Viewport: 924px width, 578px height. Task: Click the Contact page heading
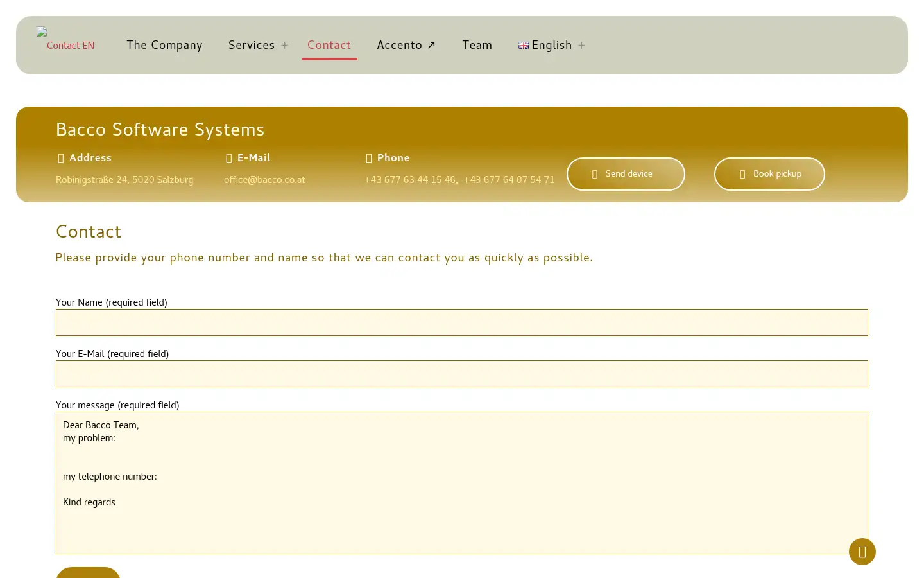(89, 231)
